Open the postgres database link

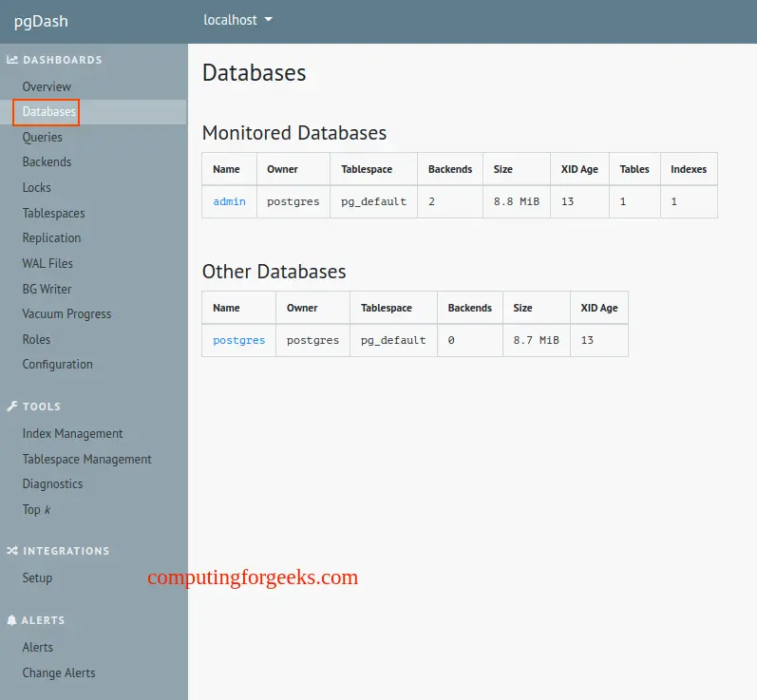tap(239, 340)
